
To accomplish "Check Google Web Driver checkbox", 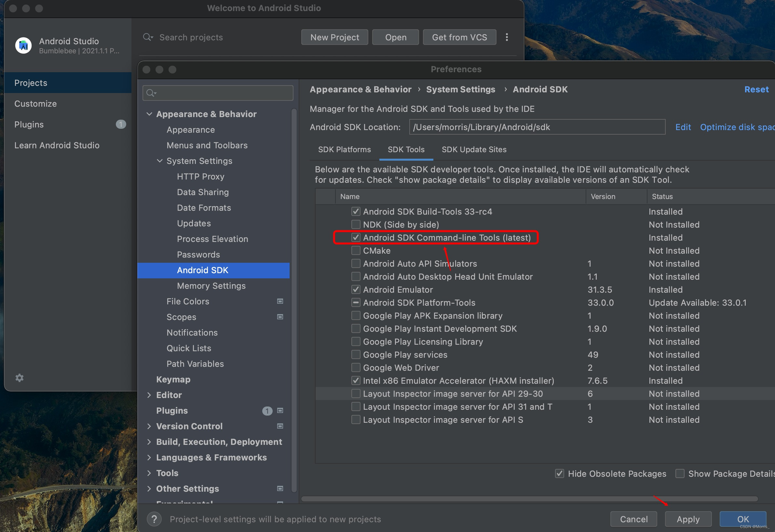I will point(356,367).
